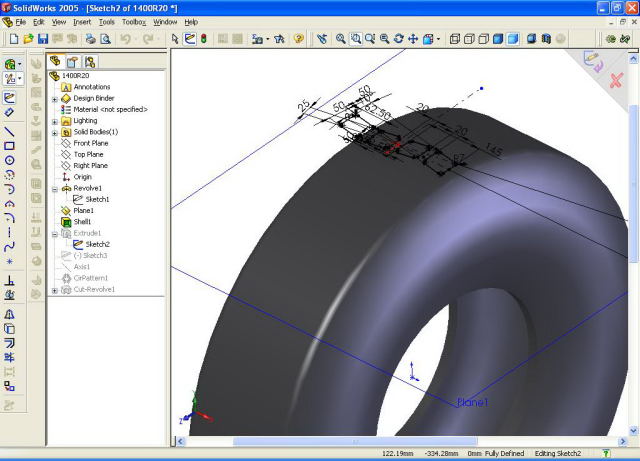Cancel sketch using red X corner button
The width and height of the screenshot is (640, 461).
(616, 79)
